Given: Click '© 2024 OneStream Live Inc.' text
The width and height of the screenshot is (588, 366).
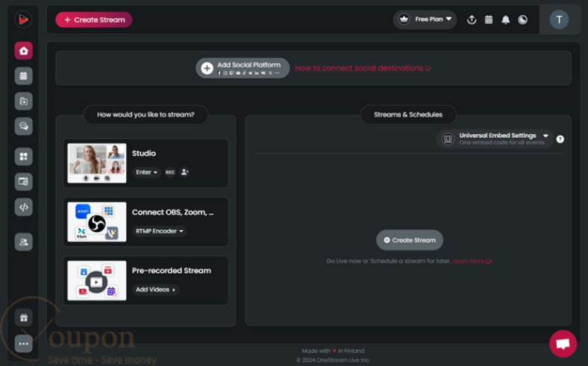Looking at the screenshot, I should pos(333,360).
